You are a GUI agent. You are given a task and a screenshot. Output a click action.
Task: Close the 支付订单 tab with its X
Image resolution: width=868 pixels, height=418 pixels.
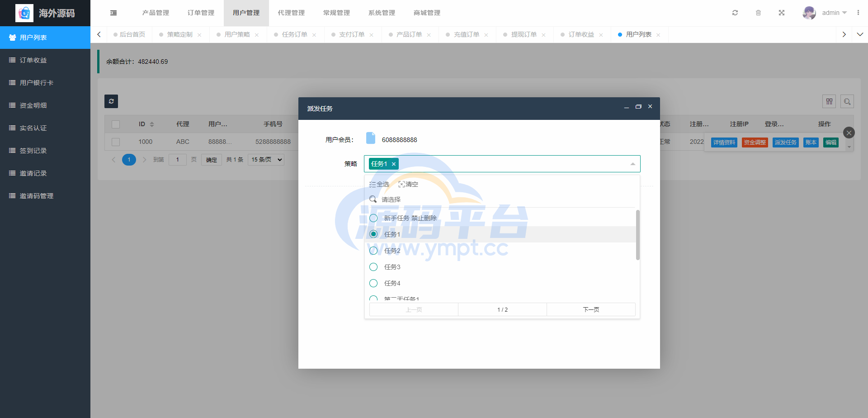[372, 35]
